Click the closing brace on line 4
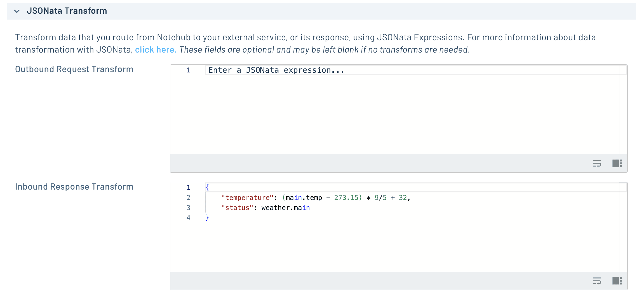The height and width of the screenshot is (302, 644). point(207,218)
